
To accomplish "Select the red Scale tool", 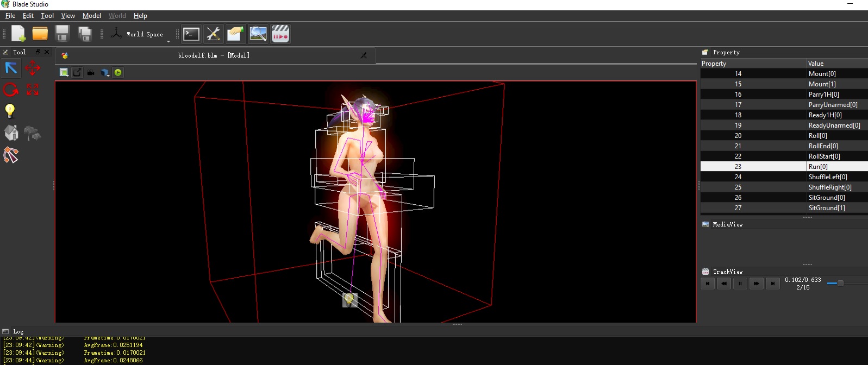I will [33, 90].
